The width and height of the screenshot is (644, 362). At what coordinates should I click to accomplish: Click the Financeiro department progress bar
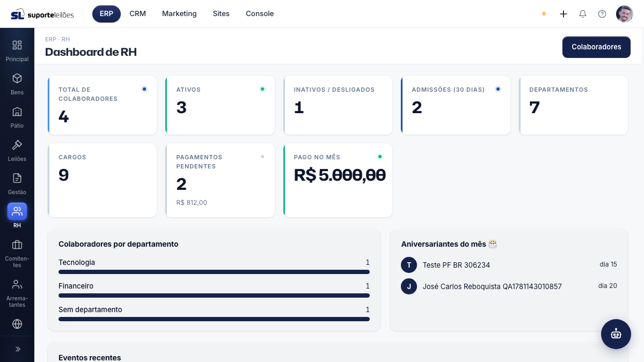click(x=214, y=295)
